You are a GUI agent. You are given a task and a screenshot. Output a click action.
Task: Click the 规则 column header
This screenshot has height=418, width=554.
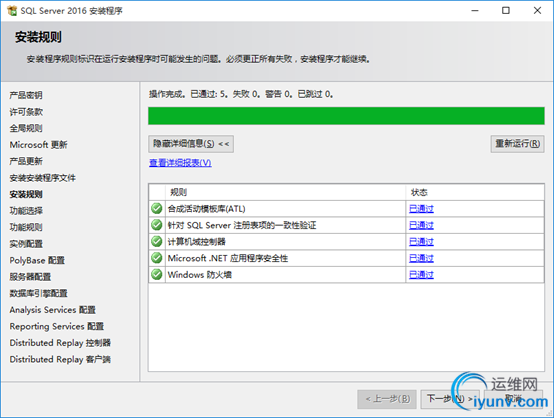(285, 192)
